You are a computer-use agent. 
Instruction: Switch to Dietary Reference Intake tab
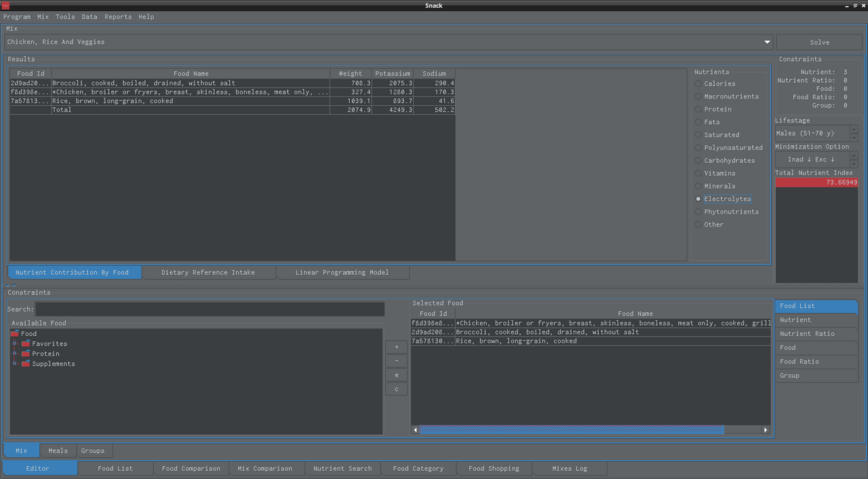click(208, 273)
